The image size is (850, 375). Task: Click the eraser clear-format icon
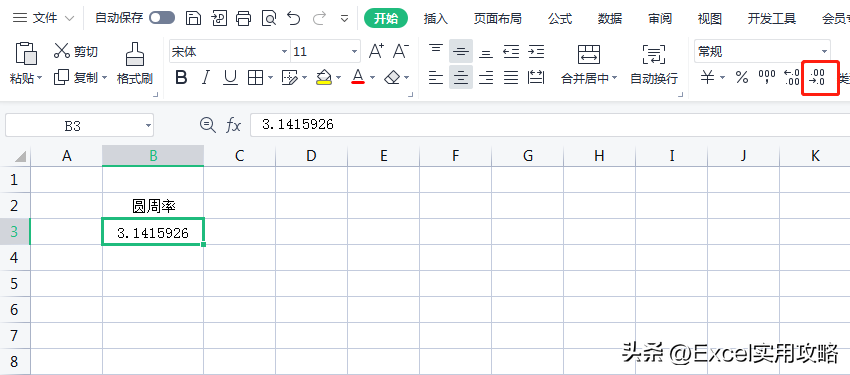point(392,78)
